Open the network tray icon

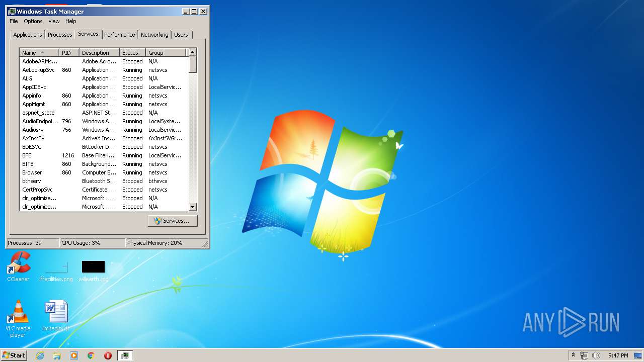(584, 355)
